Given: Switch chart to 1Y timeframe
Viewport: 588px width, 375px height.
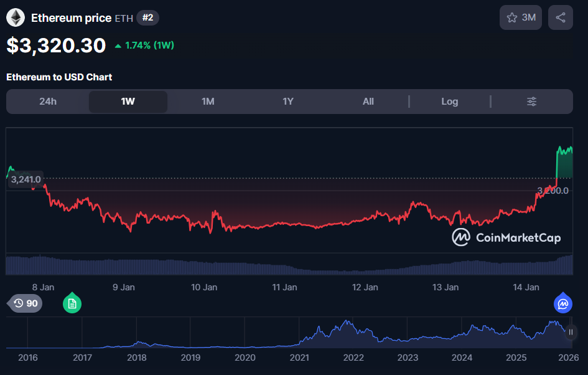Looking at the screenshot, I should click(x=287, y=102).
